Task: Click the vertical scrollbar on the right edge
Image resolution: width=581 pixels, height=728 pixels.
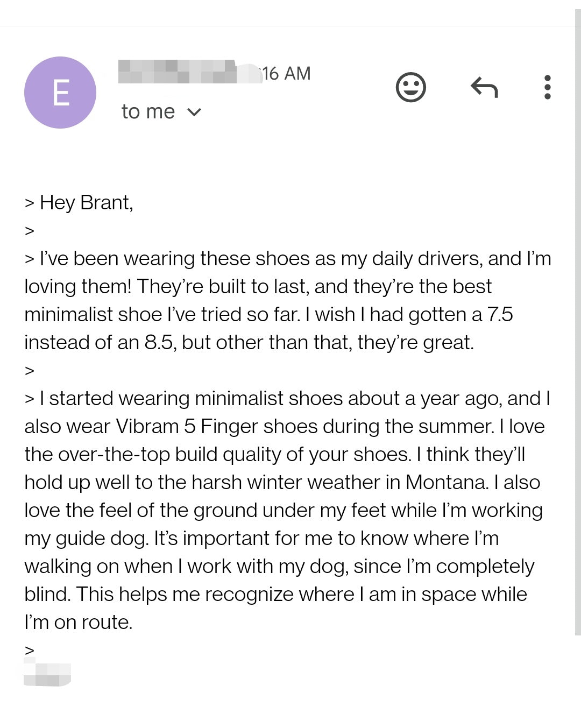Action: (x=577, y=323)
